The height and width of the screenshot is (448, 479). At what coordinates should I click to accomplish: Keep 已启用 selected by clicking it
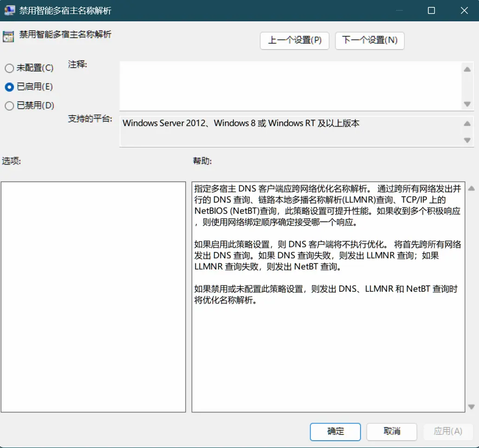[x=8, y=87]
